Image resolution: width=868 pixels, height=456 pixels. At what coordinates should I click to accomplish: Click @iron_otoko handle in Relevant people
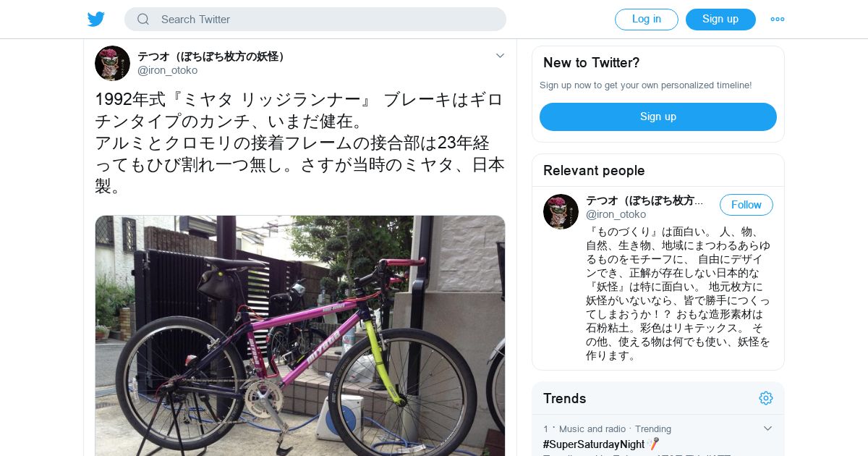tap(616, 214)
